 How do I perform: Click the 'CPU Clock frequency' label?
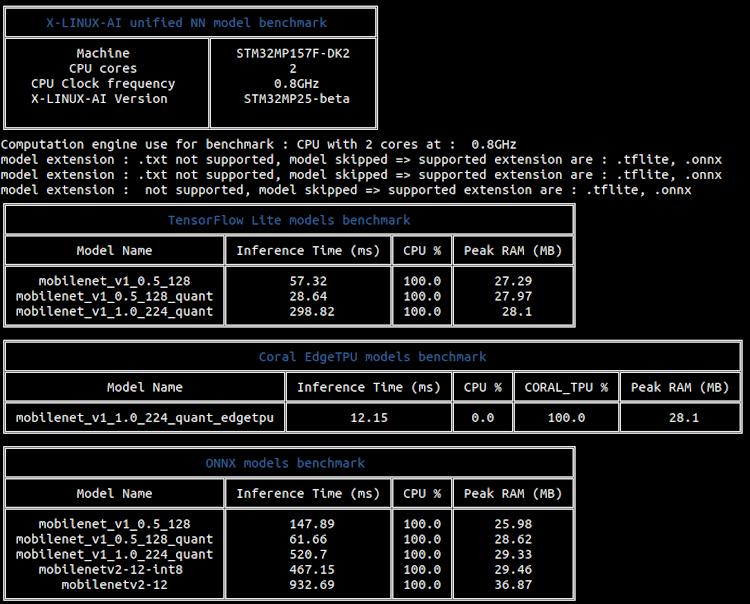tap(103, 84)
